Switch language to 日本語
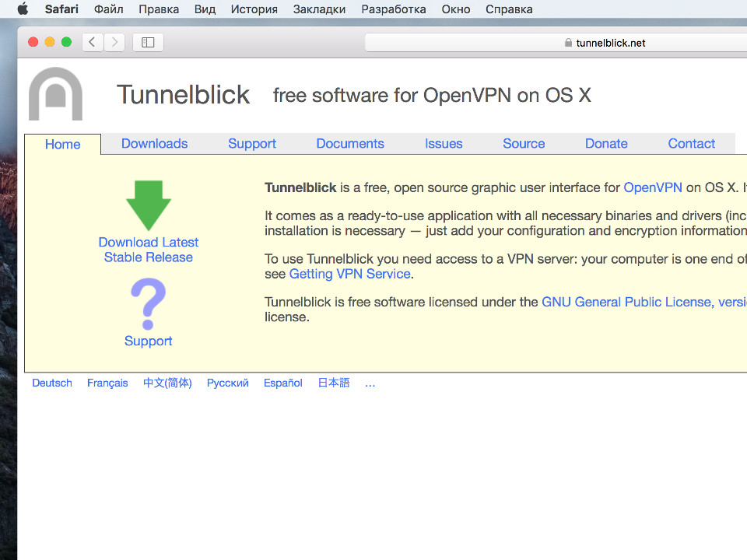747x560 pixels. 334,383
